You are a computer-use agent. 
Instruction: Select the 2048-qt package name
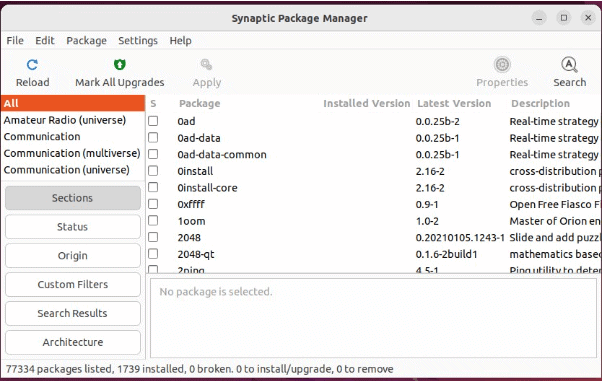click(x=196, y=254)
